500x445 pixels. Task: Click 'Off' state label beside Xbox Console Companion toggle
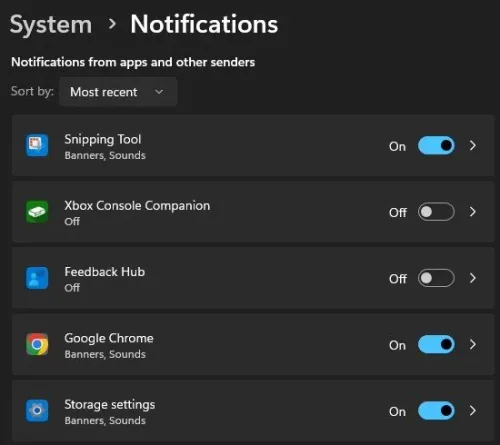point(398,212)
